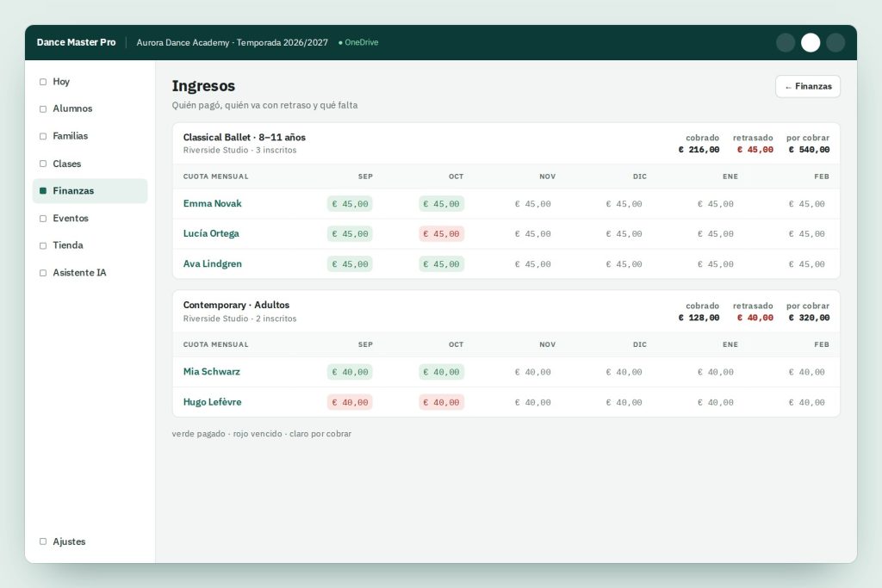Open the Hoy sidebar section

click(x=90, y=82)
